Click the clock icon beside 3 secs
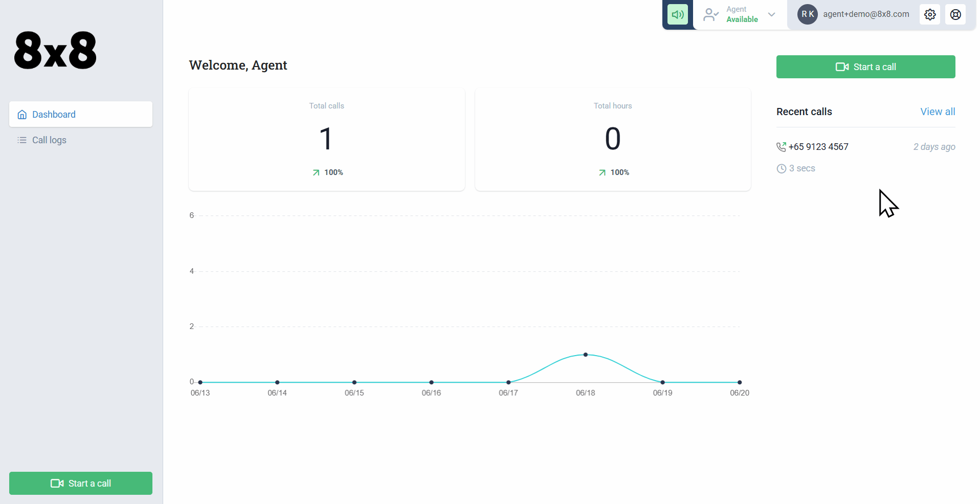 pos(781,169)
